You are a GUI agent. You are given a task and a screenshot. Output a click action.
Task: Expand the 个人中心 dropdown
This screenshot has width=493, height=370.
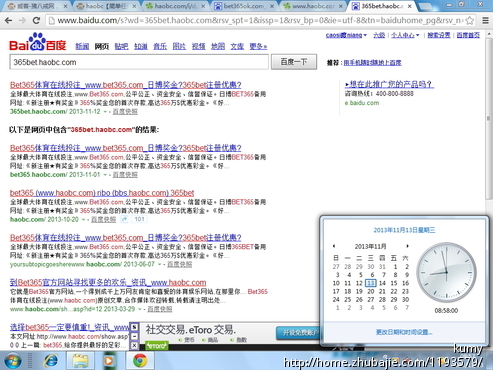click(405, 35)
